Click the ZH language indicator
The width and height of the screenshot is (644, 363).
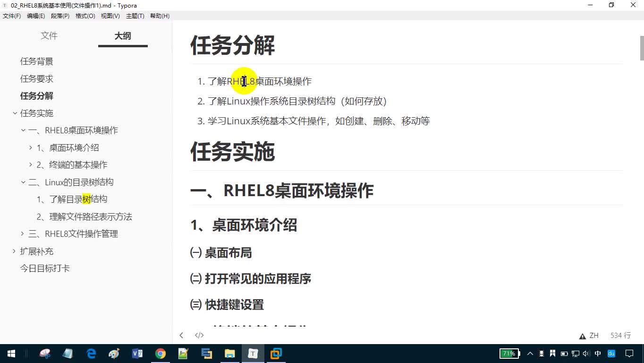[594, 335]
